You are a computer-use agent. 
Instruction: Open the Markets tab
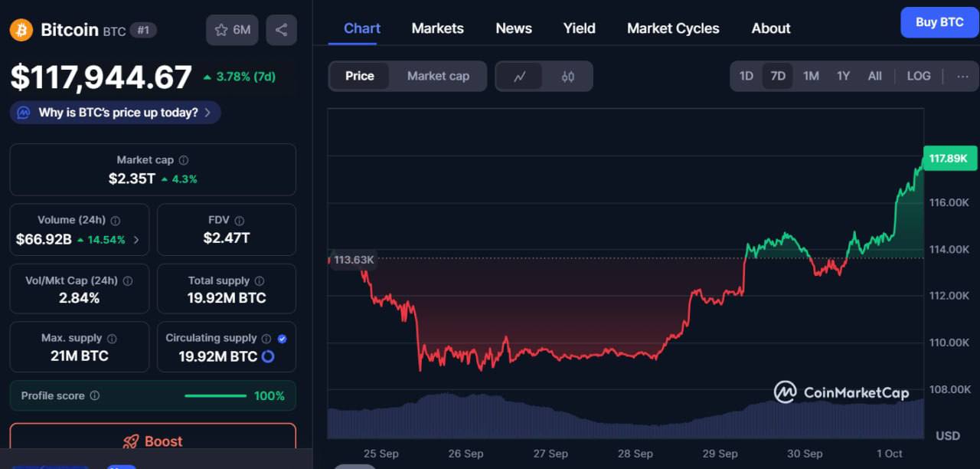click(x=437, y=28)
